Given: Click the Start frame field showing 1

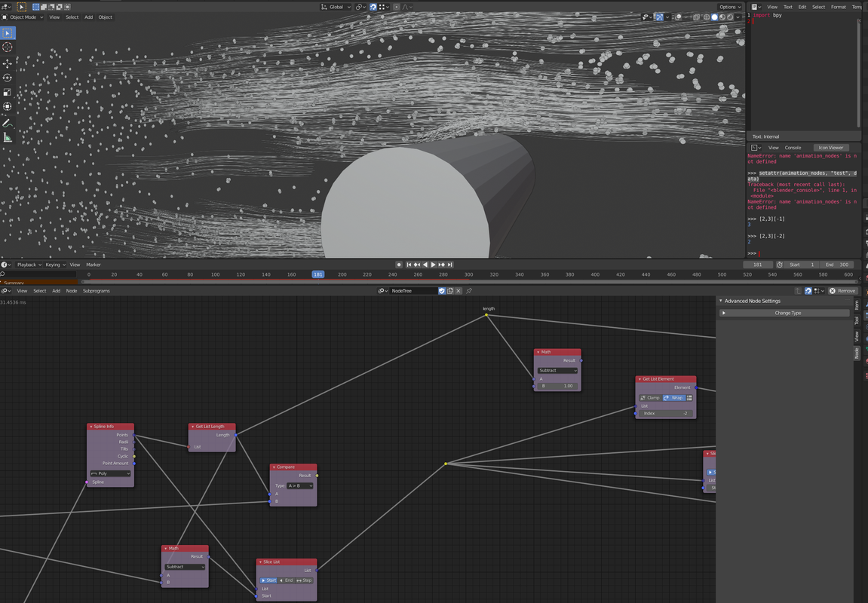Looking at the screenshot, I should [x=802, y=265].
